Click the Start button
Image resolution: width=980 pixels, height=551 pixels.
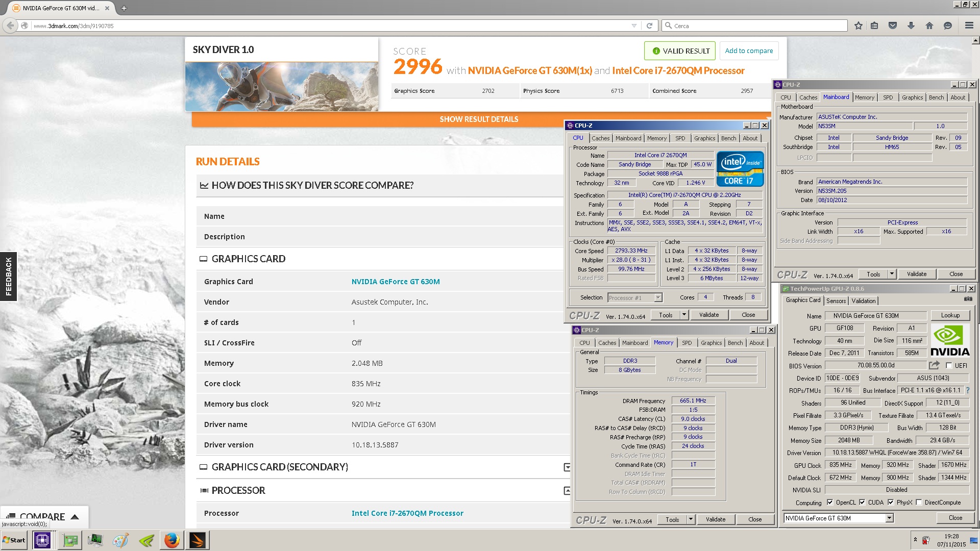pyautogui.click(x=14, y=540)
